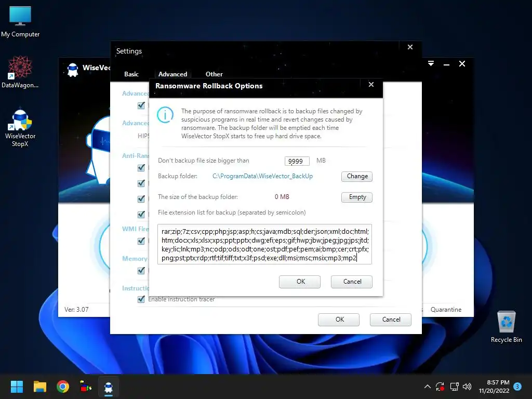Click the WiseVector logo in the main window
This screenshot has height=399, width=532.
73,70
